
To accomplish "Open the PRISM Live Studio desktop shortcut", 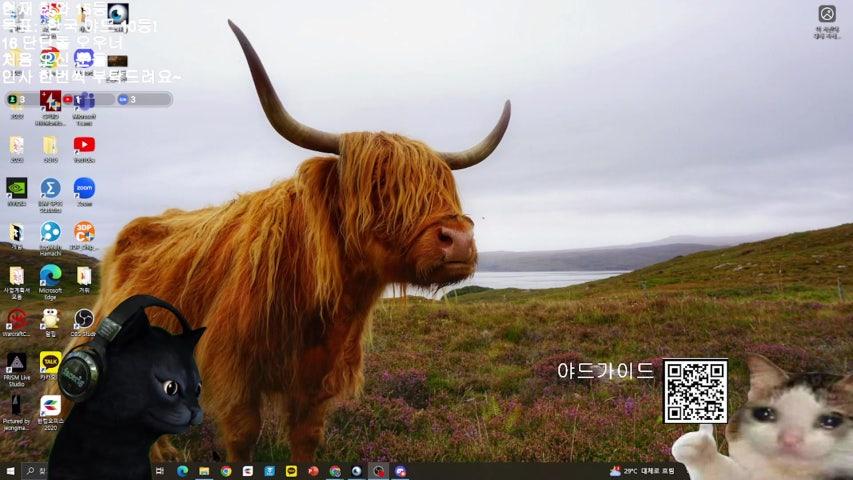I will tap(17, 369).
